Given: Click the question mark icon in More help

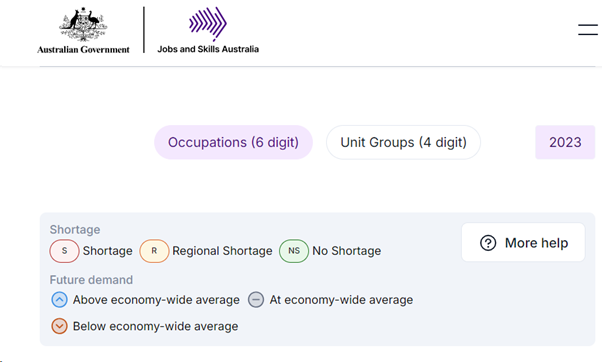Looking at the screenshot, I should [488, 243].
